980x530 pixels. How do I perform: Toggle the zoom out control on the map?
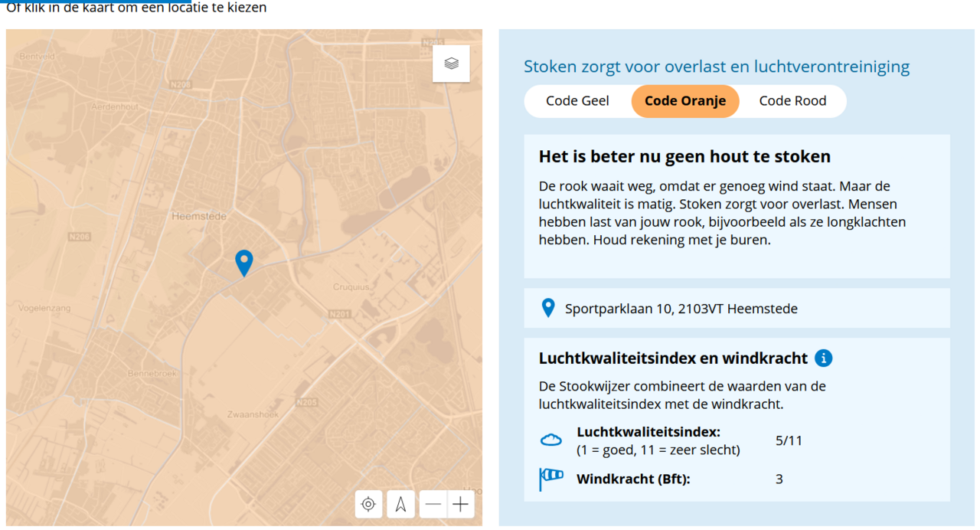click(x=433, y=504)
